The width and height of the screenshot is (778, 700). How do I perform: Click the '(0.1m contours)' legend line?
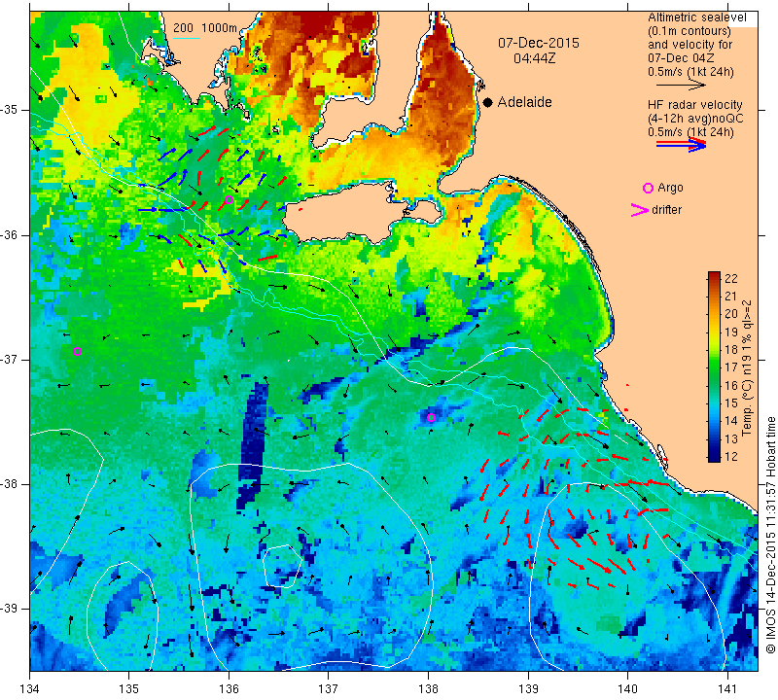(690, 31)
